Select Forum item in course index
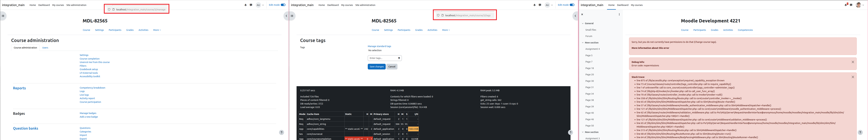 (589, 36)
